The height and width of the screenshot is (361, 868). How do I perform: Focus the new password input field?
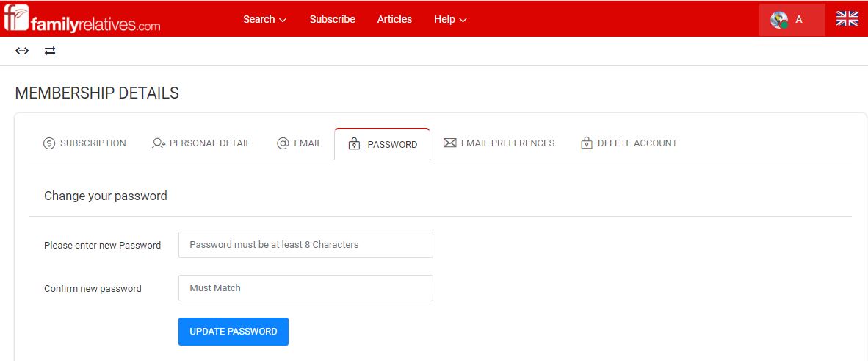(305, 245)
